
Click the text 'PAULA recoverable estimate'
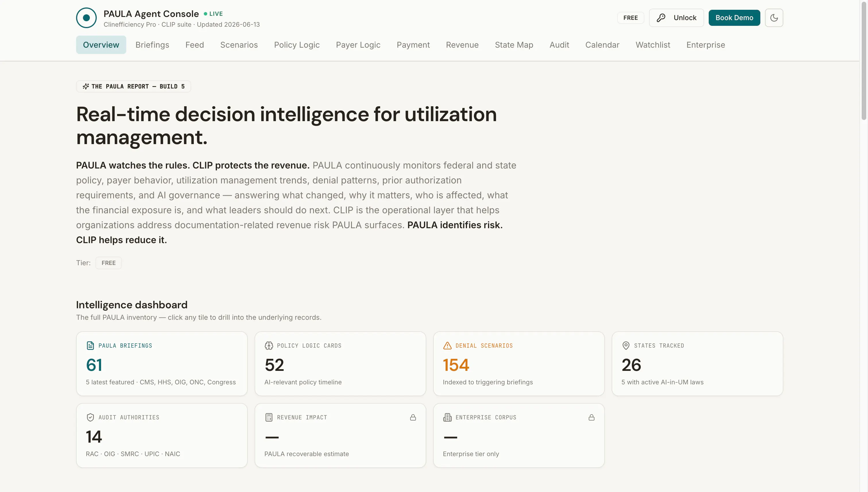coord(307,454)
